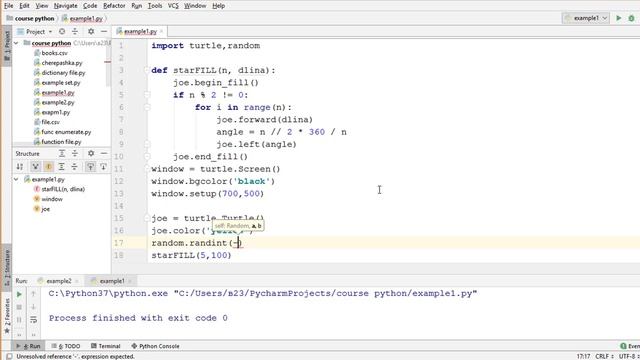Screen dimensions: 640x360
Task: Click the UTF-8 encoding in status bar
Action: coord(629,356)
